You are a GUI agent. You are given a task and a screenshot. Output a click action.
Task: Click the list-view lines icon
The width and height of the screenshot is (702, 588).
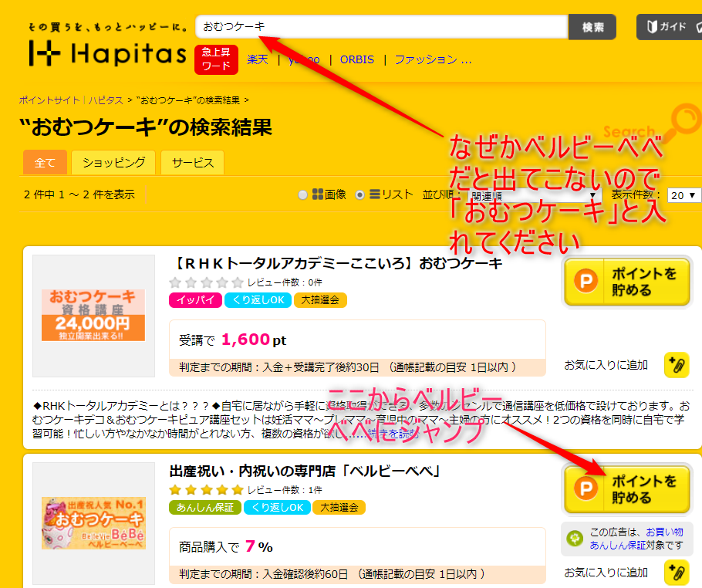(x=375, y=194)
